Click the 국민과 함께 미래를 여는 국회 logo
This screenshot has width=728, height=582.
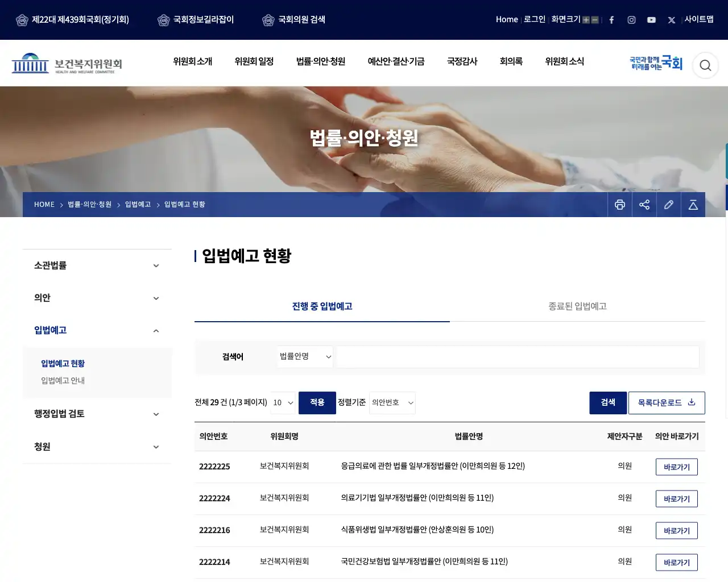656,63
